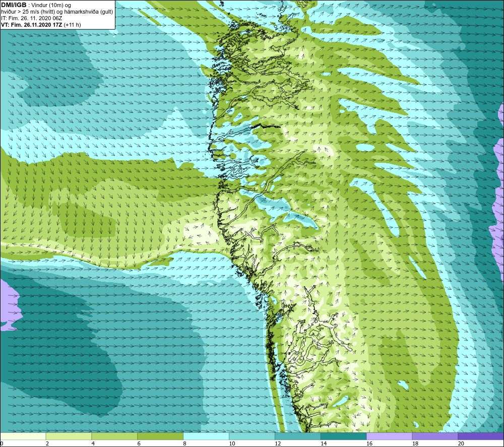Select the 6–8 m/s olive green color segment
Screen dimensions: 504x447
[160, 436]
